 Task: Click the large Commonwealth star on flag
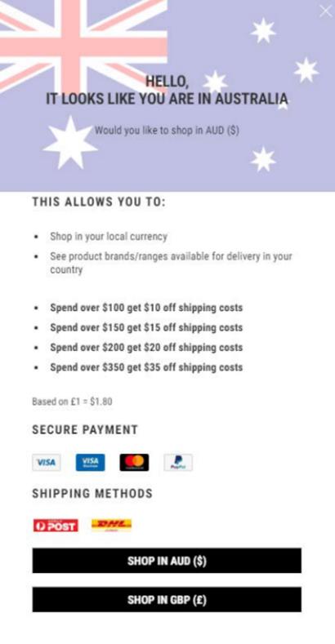(71, 143)
